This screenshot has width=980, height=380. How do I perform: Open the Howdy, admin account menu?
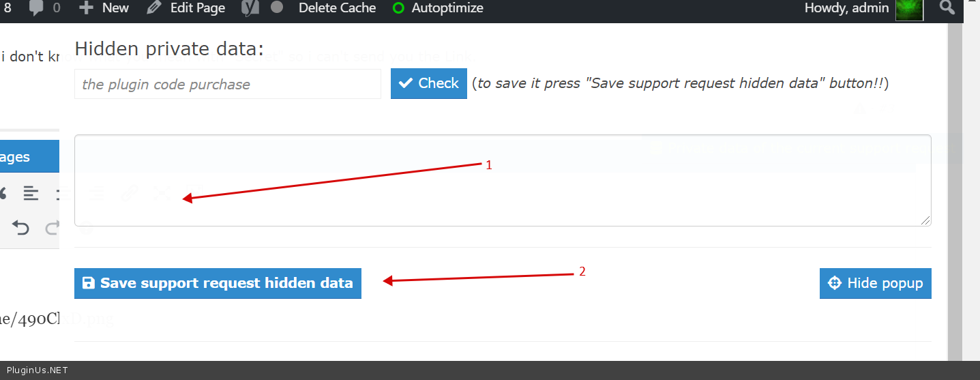click(x=846, y=8)
